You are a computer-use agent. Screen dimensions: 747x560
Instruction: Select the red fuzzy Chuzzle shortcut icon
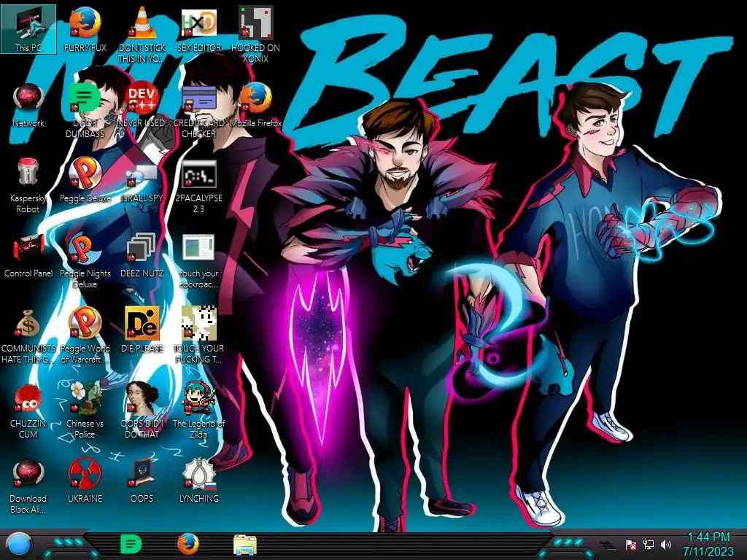(28, 411)
